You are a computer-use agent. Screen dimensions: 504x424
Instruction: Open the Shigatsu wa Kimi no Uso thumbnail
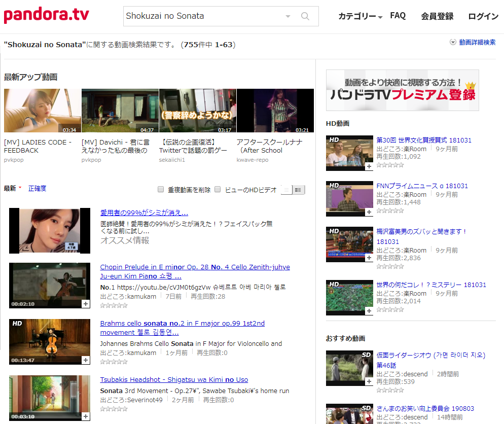click(x=50, y=398)
